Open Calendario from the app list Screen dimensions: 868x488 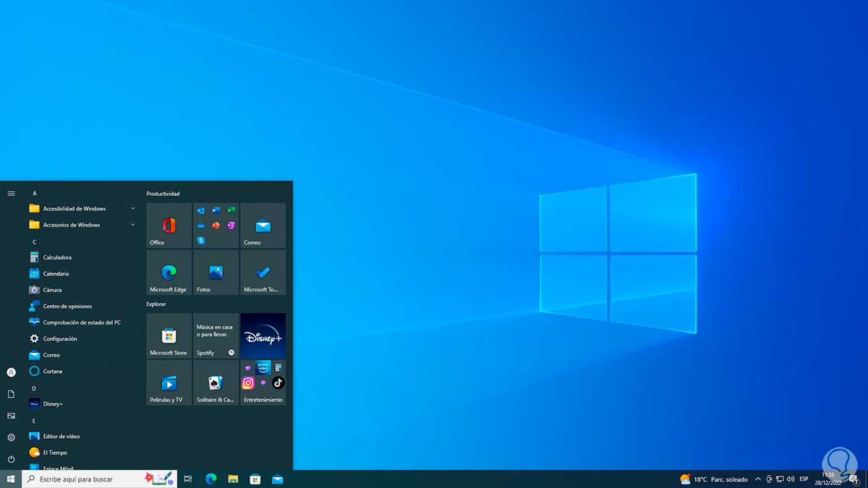tap(82, 273)
